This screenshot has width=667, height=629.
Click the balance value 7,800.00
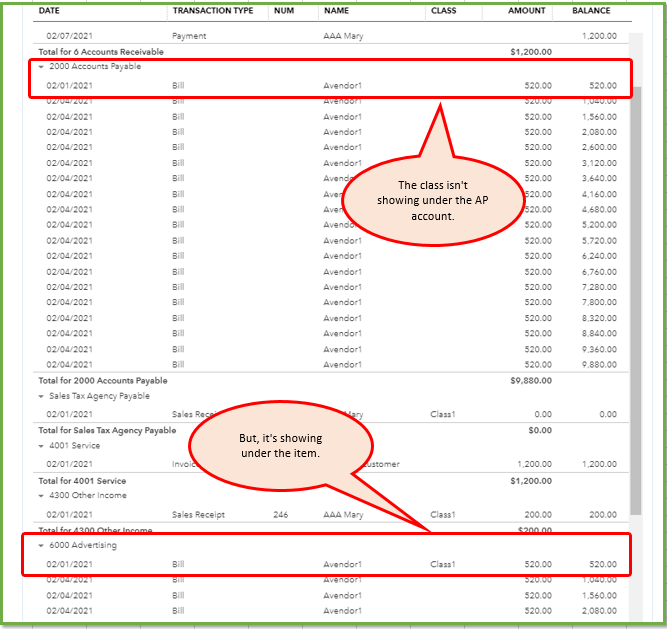(x=599, y=302)
